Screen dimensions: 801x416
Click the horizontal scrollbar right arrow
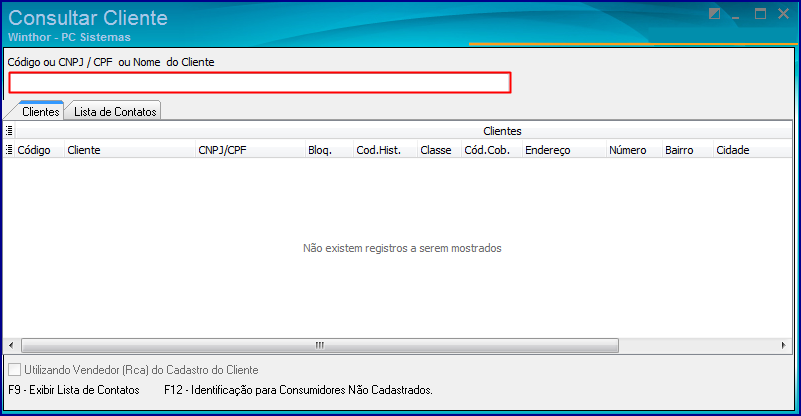[784, 345]
